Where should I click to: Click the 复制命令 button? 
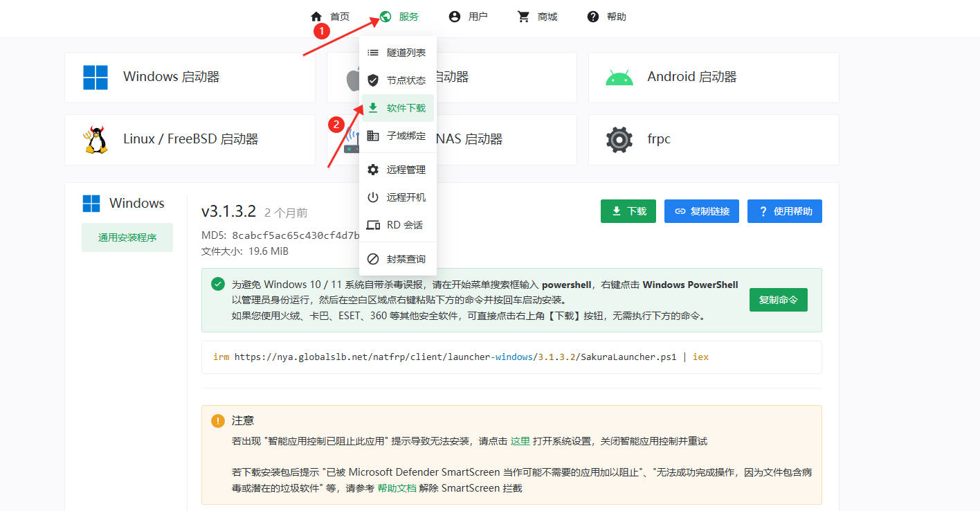pyautogui.click(x=778, y=300)
